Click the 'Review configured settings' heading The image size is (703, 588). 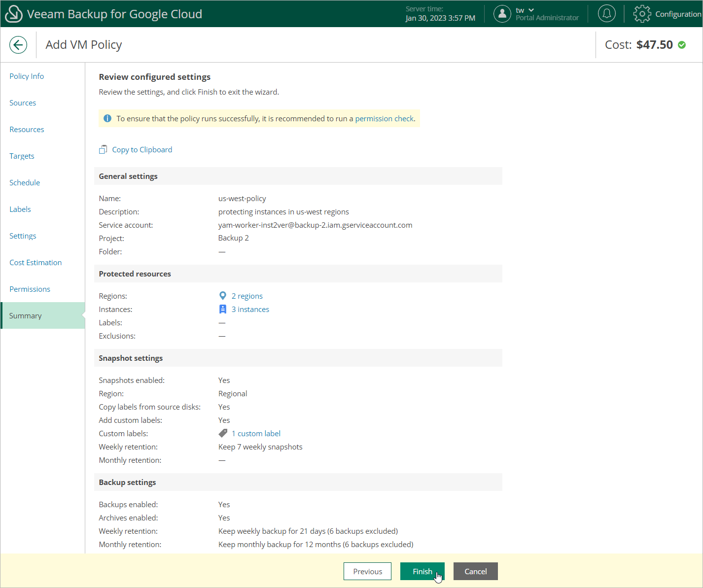point(155,77)
